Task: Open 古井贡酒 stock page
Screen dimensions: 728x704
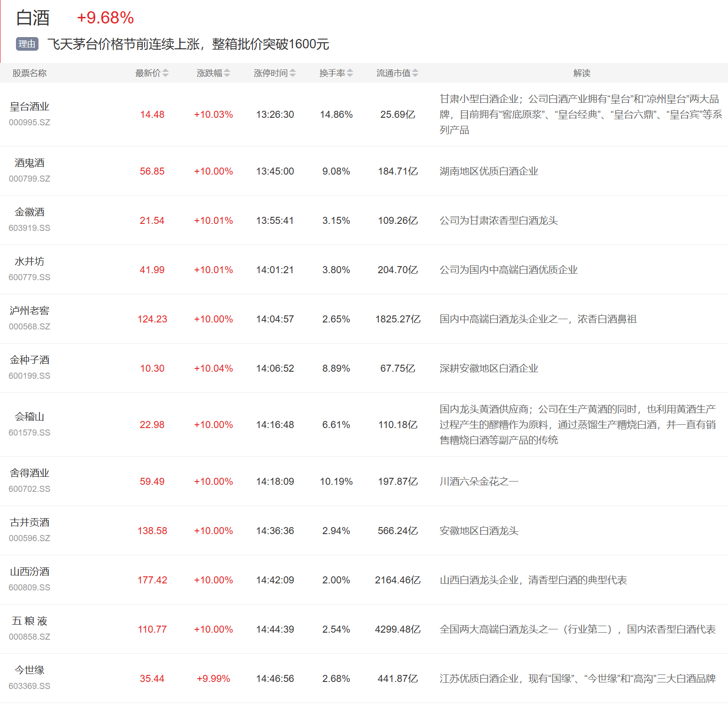Action: pos(30,523)
